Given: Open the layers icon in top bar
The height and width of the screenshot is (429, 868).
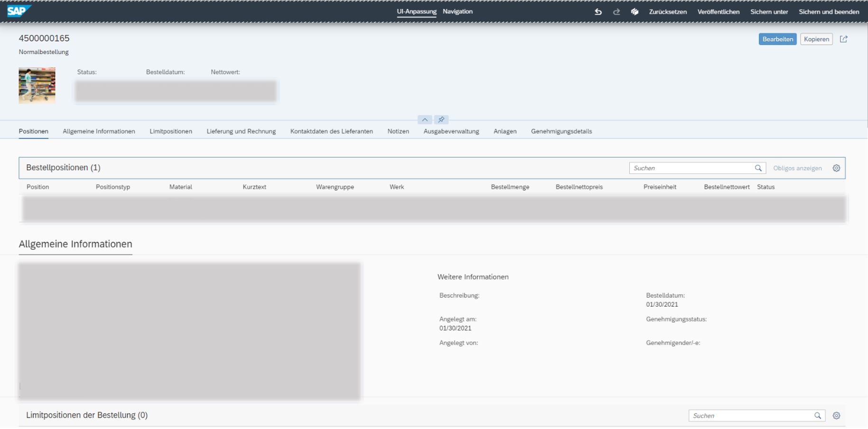Looking at the screenshot, I should [635, 12].
